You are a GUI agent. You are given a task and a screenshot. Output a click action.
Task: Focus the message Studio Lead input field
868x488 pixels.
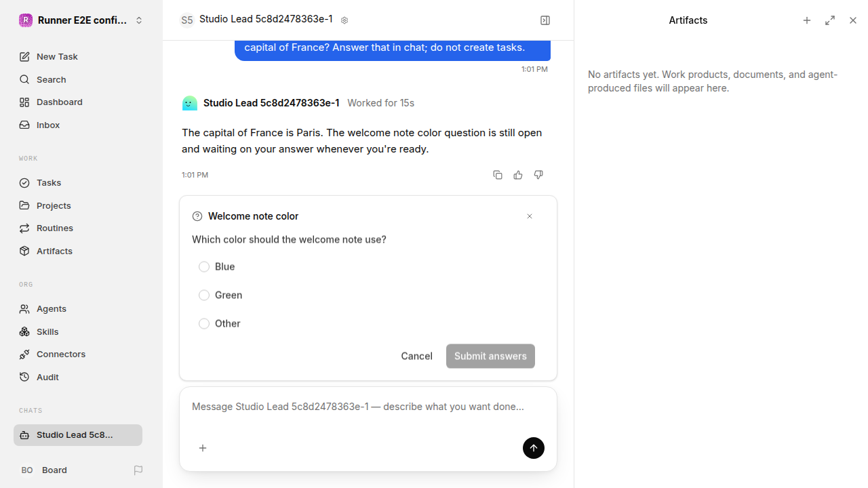coord(368,407)
